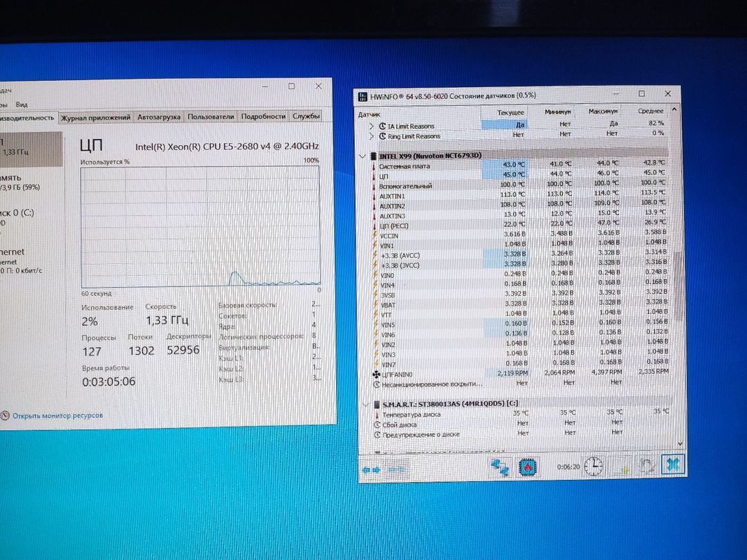
Task: Reset min/max with the clock icon in HWiNFO
Action: (x=593, y=466)
